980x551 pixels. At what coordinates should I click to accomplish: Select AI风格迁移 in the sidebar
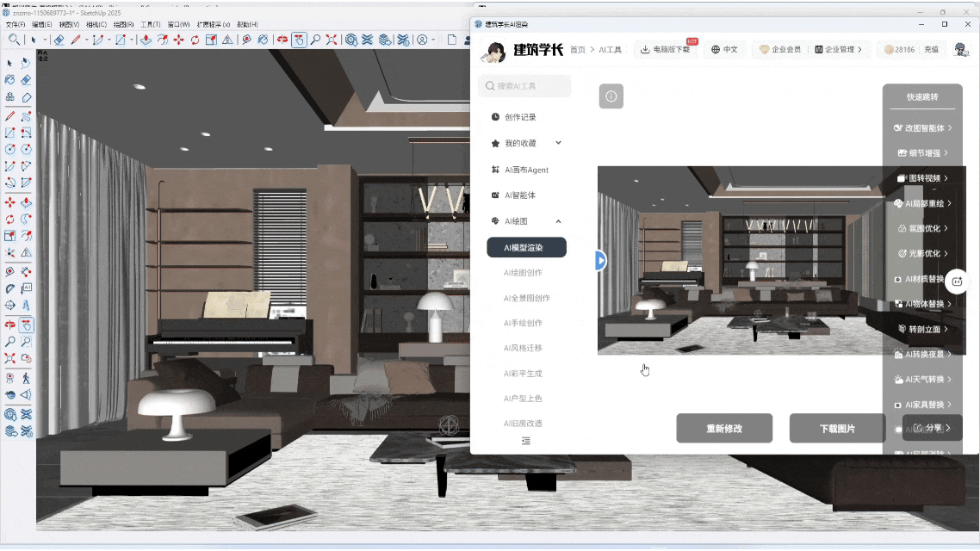pyautogui.click(x=523, y=348)
